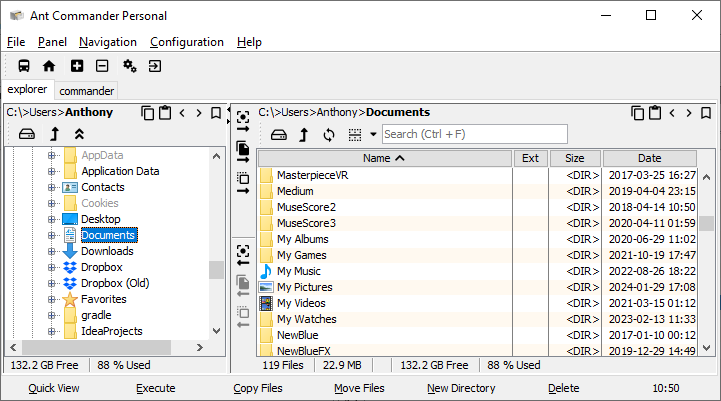Click the settings gears toolbar icon
This screenshot has height=401, width=721.
[130, 66]
